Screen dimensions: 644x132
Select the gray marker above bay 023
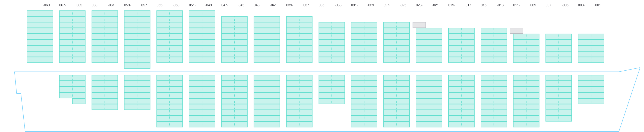click(x=419, y=25)
